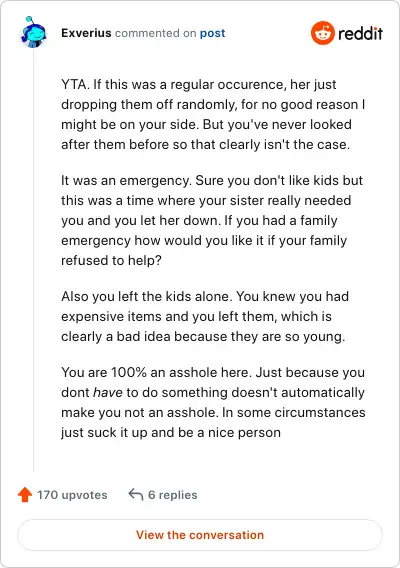Click the Reddit Snoo logo icon
Viewport: 400px width, 568px height.
click(322, 33)
